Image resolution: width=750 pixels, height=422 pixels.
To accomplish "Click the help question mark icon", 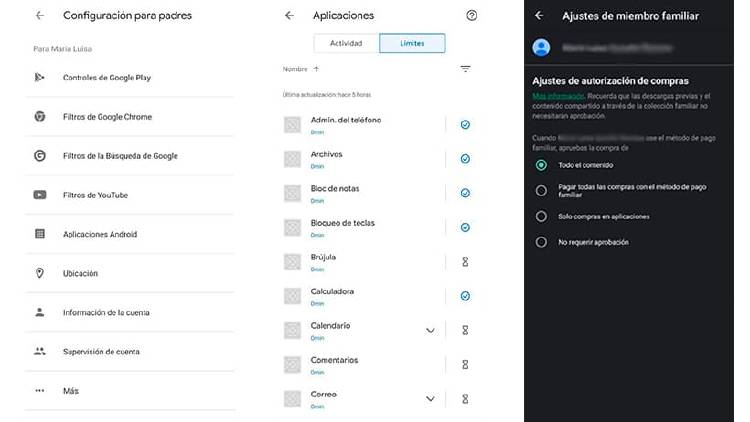I will coord(472,16).
